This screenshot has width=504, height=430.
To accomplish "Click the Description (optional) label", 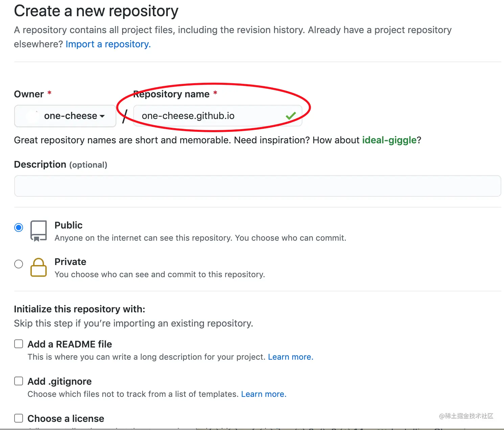I will click(x=61, y=165).
